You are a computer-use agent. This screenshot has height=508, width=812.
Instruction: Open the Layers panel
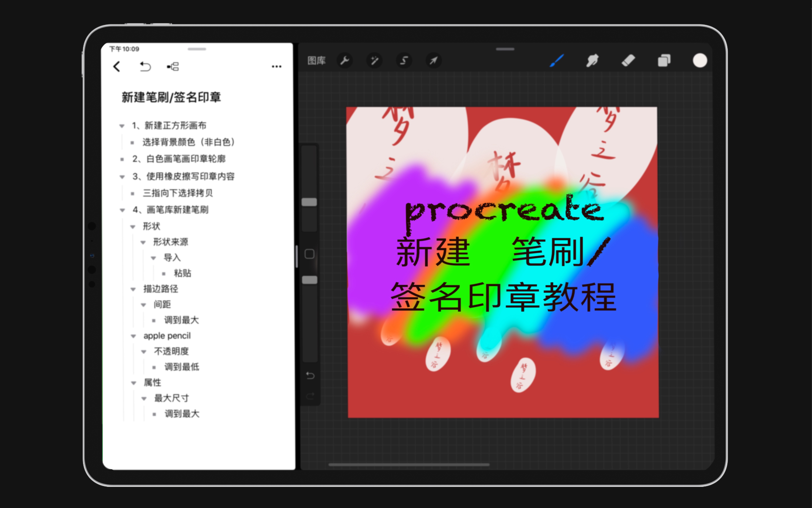point(664,61)
